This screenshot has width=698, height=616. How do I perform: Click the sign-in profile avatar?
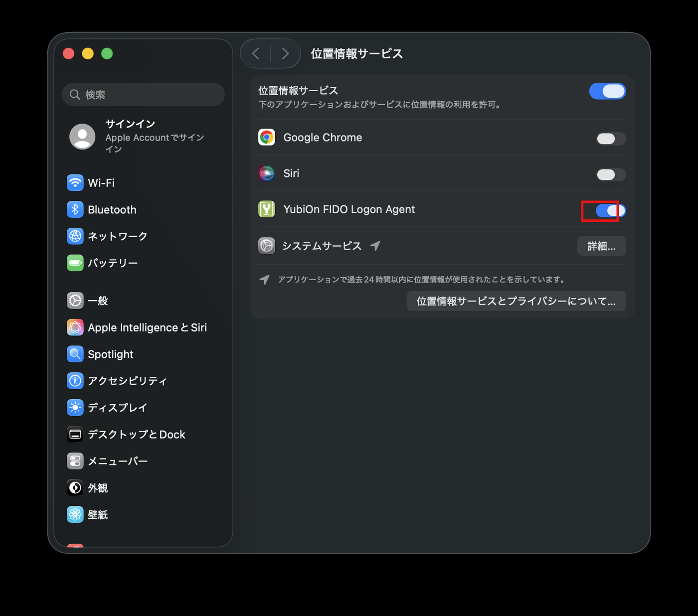point(82,137)
